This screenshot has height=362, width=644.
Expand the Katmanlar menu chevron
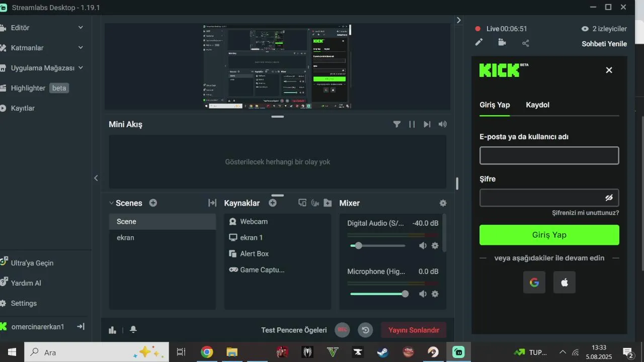pyautogui.click(x=80, y=48)
